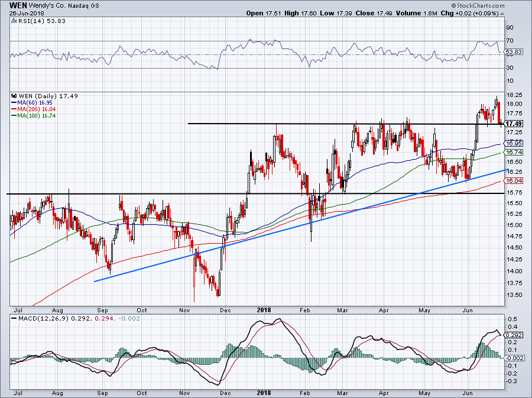Click the 14.00 label on the price axis
Screen dimensions: 532x398
(x=514, y=271)
